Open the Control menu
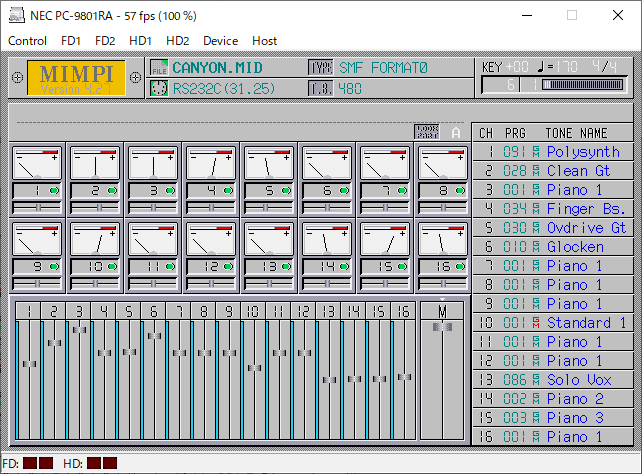Image resolution: width=642 pixels, height=474 pixels. [27, 41]
